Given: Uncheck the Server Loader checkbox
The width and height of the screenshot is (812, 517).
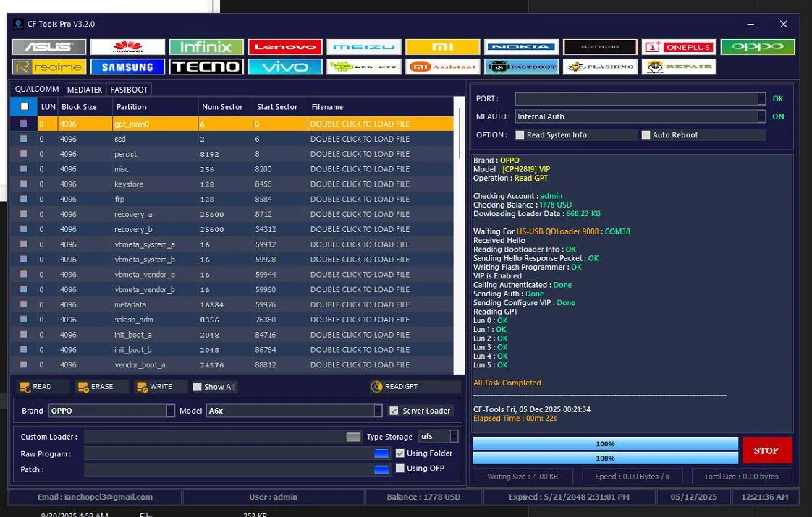Looking at the screenshot, I should [394, 411].
